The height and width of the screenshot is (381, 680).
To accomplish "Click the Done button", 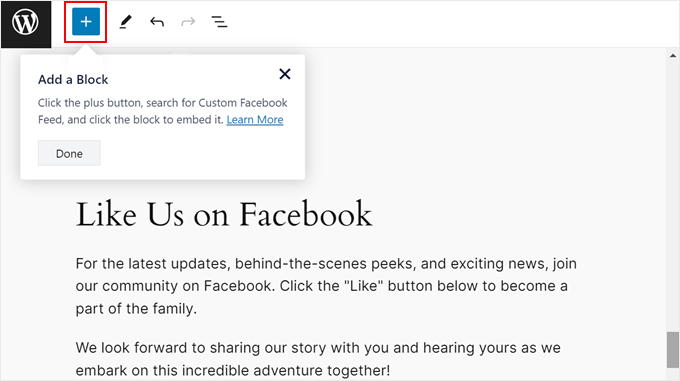I will point(69,153).
